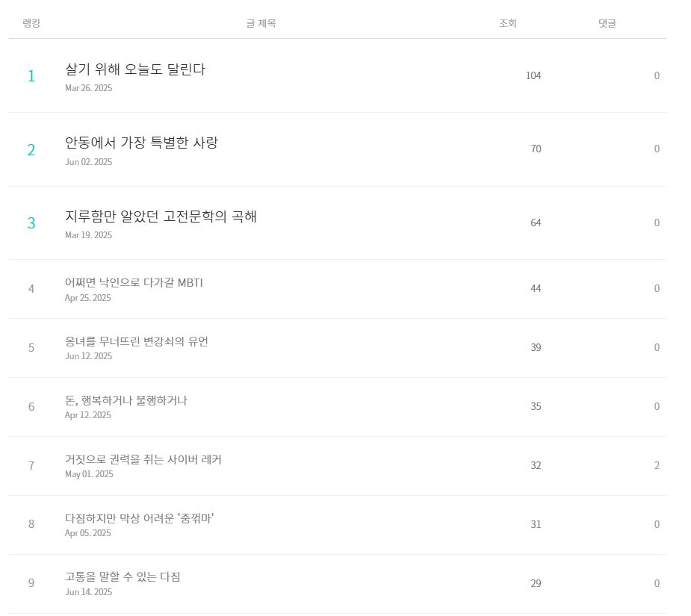Select rank number 1 in the list
Screen dimensions: 691x616
(31, 76)
